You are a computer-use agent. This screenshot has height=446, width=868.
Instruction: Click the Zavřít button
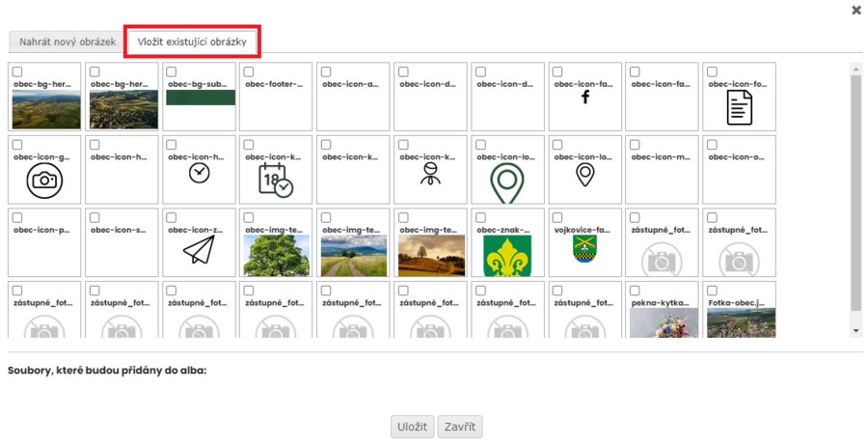click(x=460, y=427)
